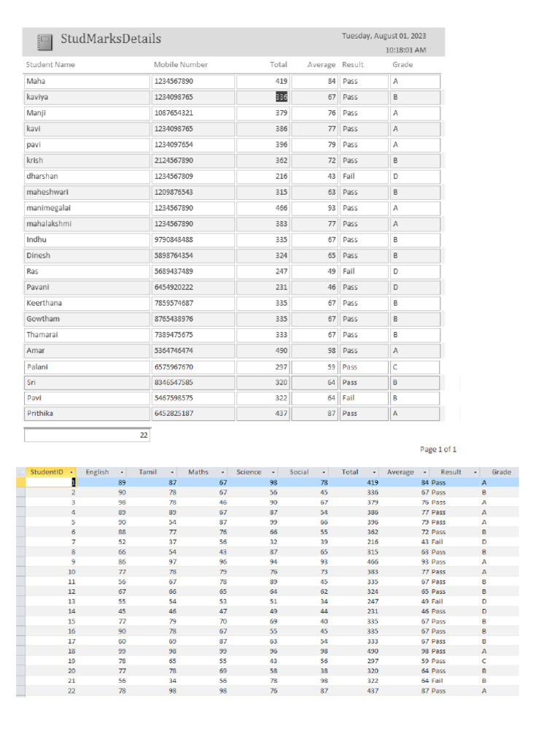
Task: Click the Maha student name field
Action: pyautogui.click(x=87, y=82)
